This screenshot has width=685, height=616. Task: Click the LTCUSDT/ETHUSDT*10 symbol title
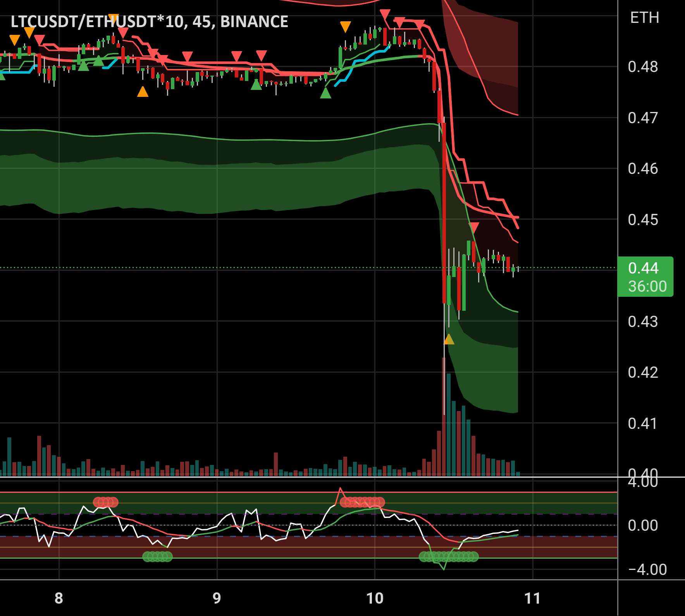(x=149, y=22)
